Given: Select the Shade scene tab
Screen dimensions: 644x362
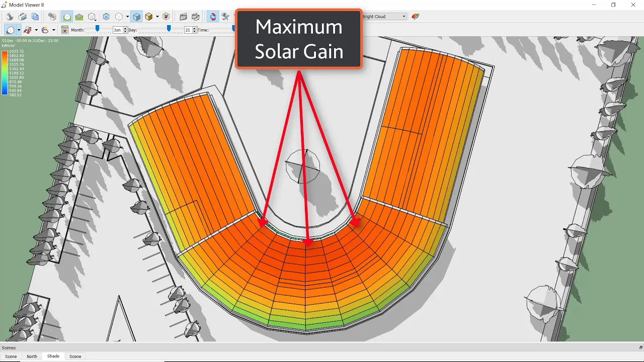Looking at the screenshot, I should point(53,356).
